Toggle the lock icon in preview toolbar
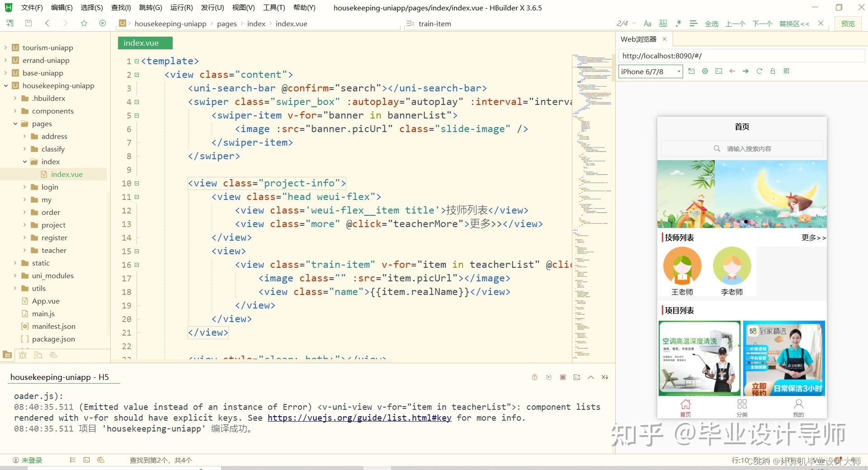 [x=773, y=71]
